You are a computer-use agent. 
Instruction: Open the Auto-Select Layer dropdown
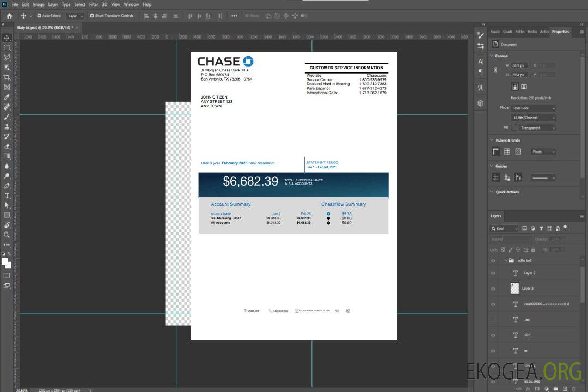(75, 16)
